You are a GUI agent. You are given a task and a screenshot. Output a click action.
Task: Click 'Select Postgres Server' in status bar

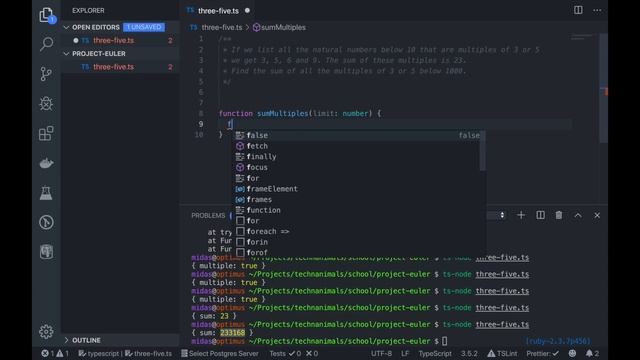pos(220,353)
